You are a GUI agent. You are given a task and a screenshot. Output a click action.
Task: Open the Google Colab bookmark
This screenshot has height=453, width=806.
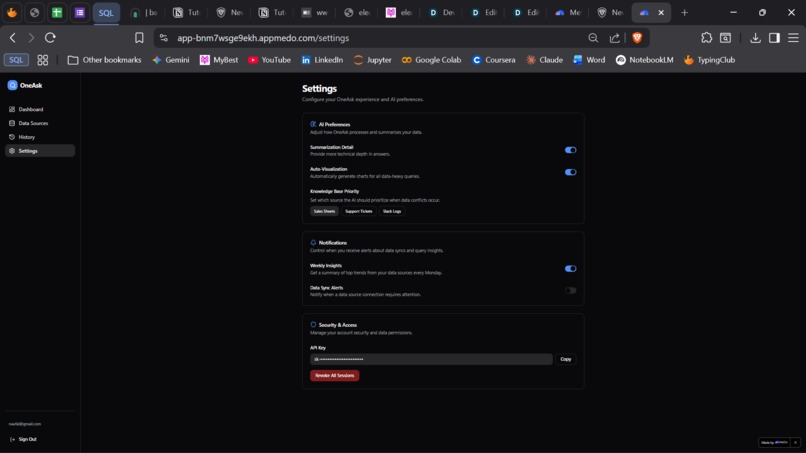pyautogui.click(x=431, y=60)
